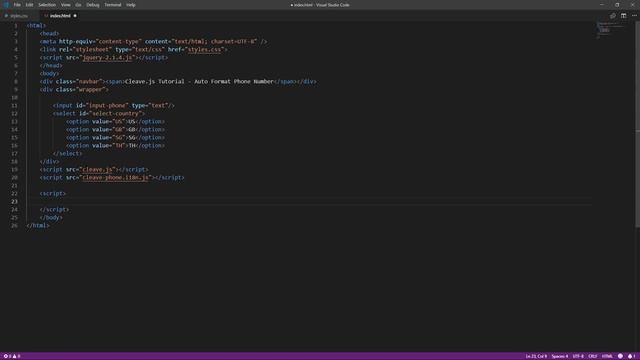Open the Go menu
The image size is (640, 360).
[x=78, y=5]
